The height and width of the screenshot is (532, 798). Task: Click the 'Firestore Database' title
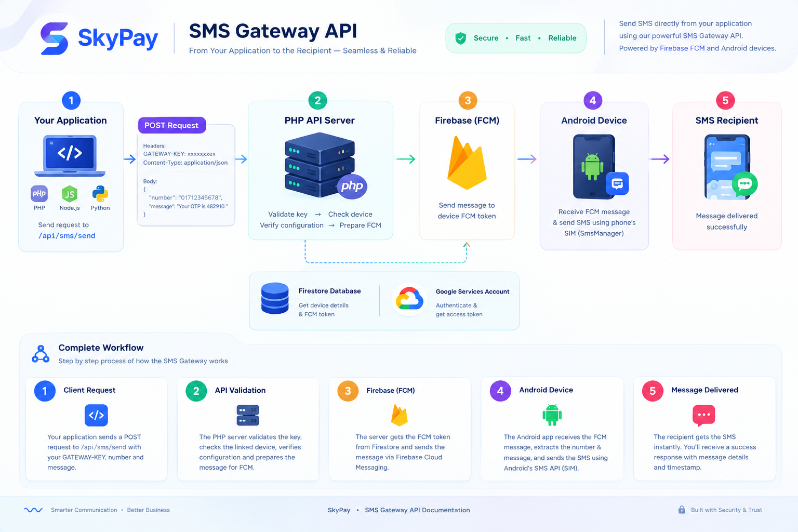[x=329, y=291]
